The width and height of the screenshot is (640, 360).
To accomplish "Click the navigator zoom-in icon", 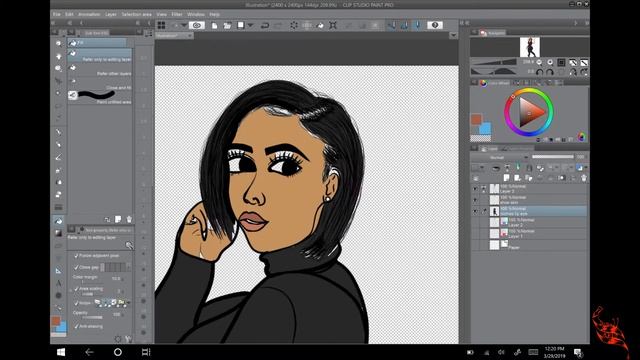I will point(550,62).
